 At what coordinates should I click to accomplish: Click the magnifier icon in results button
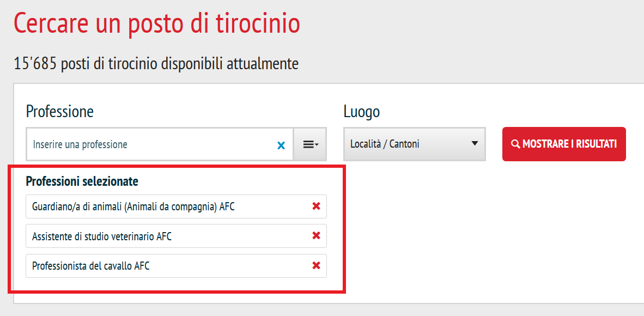tap(515, 144)
